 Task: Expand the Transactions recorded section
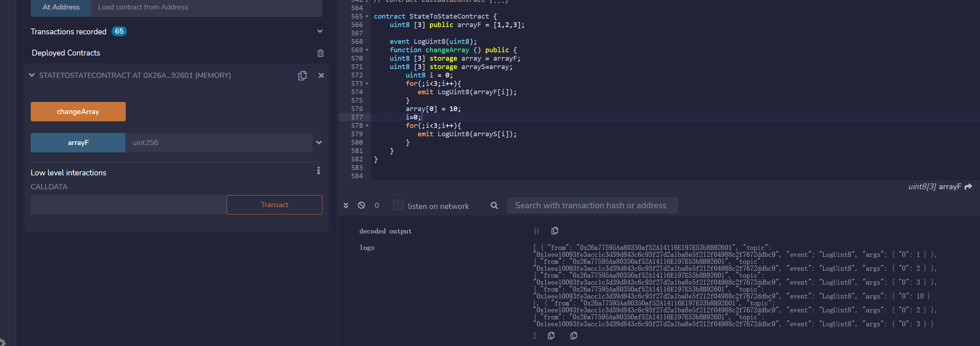319,31
